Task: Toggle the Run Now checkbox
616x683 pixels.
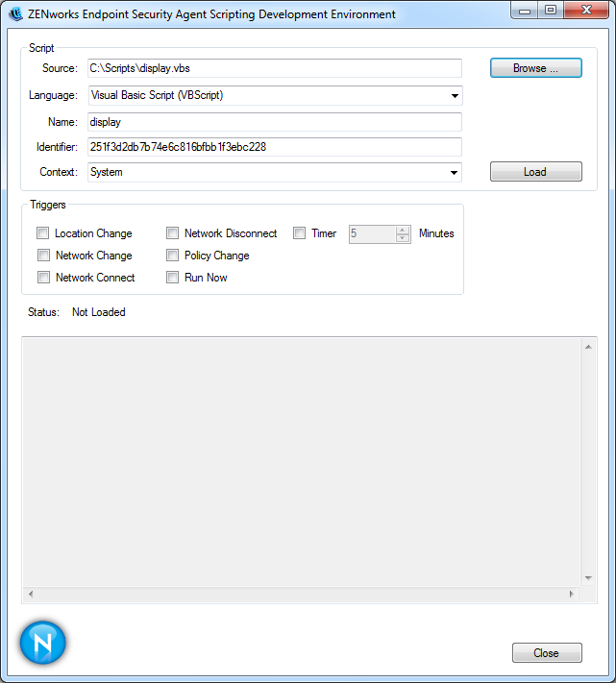Action: [173, 277]
